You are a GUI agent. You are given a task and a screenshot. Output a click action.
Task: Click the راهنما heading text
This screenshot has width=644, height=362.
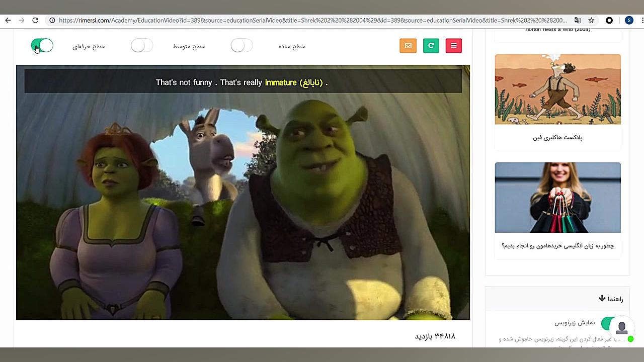(x=615, y=299)
